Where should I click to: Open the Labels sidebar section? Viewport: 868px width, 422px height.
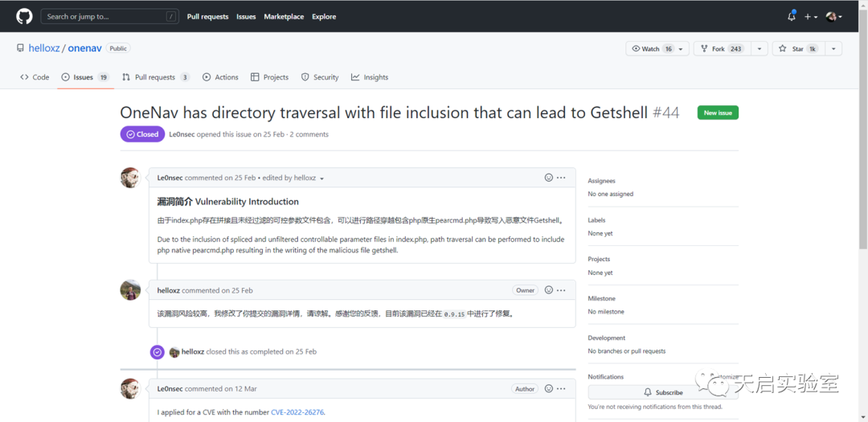coord(596,220)
